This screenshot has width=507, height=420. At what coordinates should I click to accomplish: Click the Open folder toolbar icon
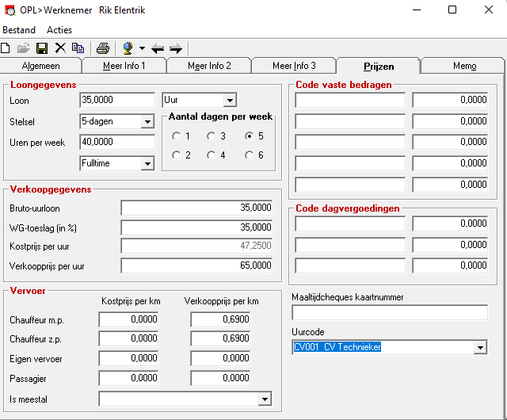click(x=23, y=48)
